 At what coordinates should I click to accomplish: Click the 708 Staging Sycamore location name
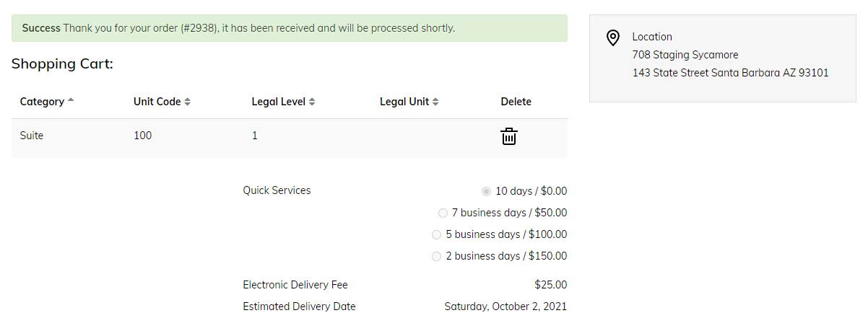685,55
